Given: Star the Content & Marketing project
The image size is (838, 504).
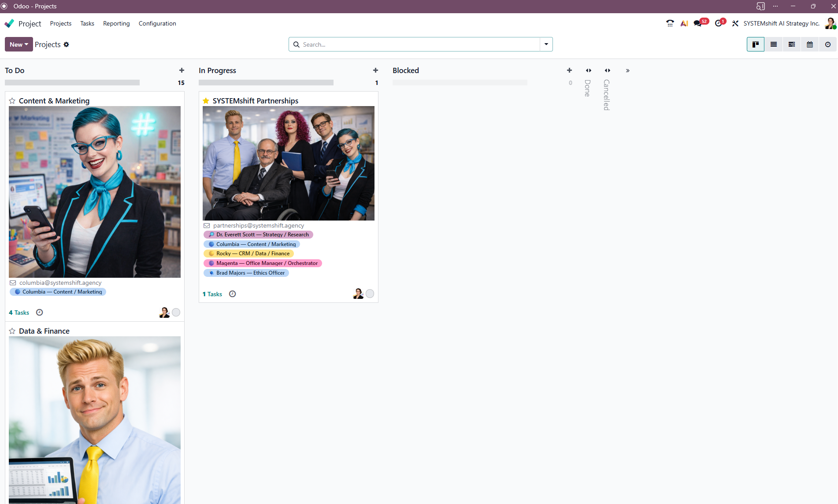Looking at the screenshot, I should [x=12, y=101].
